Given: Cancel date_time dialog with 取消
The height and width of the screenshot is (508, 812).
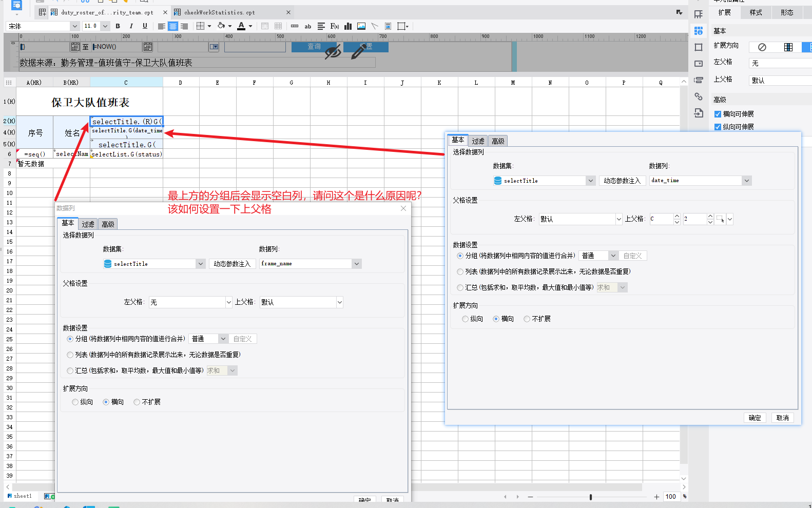Looking at the screenshot, I should point(782,418).
